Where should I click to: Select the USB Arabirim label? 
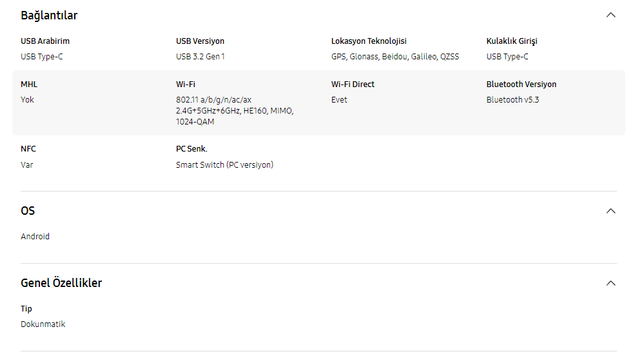[x=45, y=41]
